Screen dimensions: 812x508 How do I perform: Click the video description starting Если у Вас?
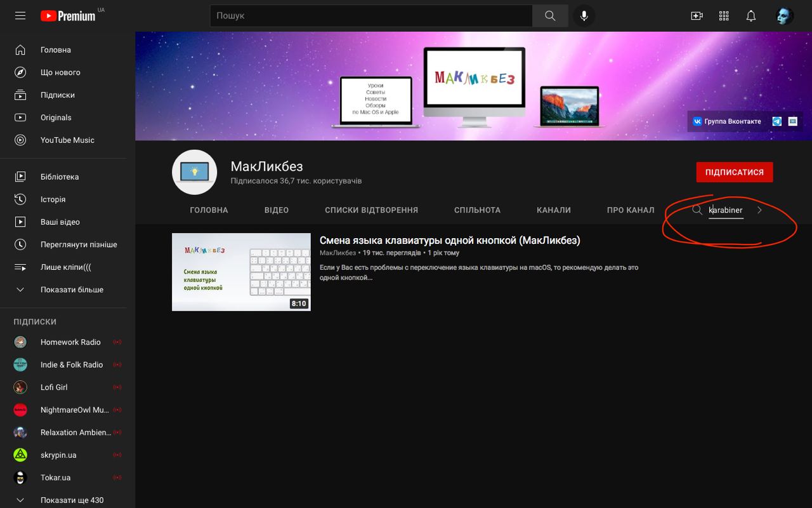point(479,272)
